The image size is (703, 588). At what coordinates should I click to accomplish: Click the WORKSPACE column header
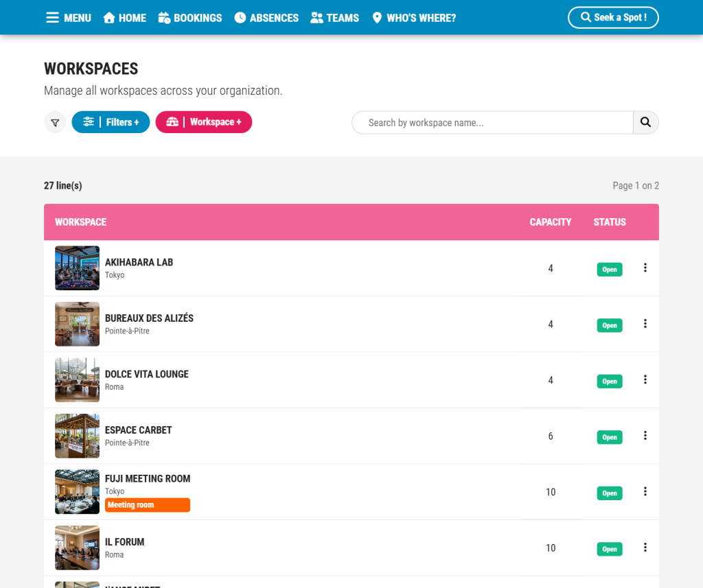[x=81, y=222]
